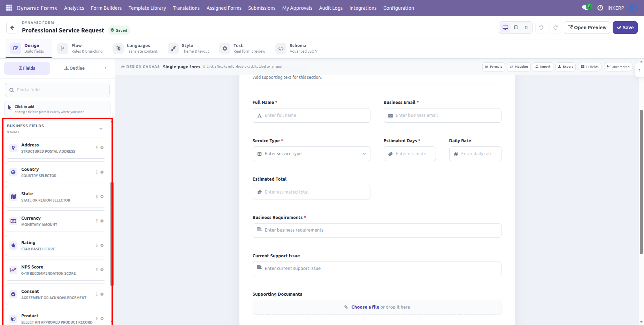
Task: Click the Export button
Action: [x=565, y=67]
